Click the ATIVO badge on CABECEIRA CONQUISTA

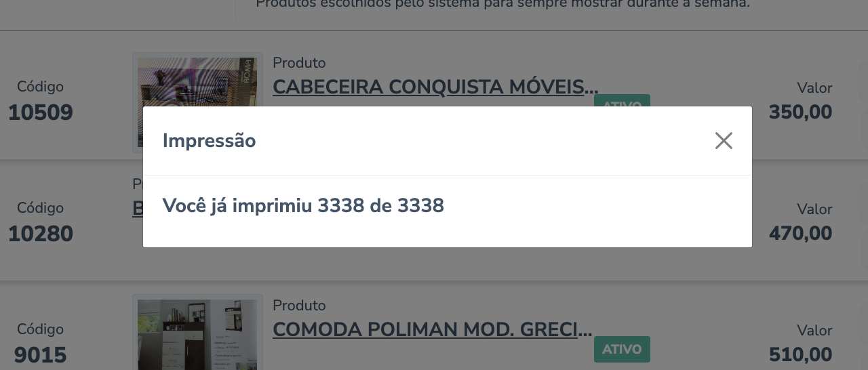click(x=622, y=101)
